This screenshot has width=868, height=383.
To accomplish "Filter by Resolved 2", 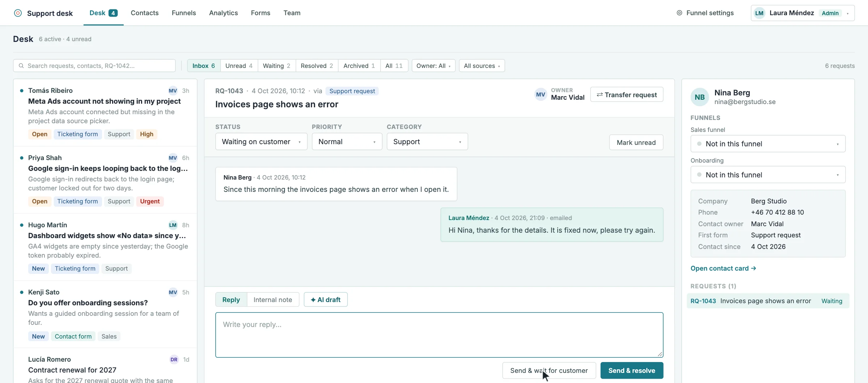I will [317, 66].
